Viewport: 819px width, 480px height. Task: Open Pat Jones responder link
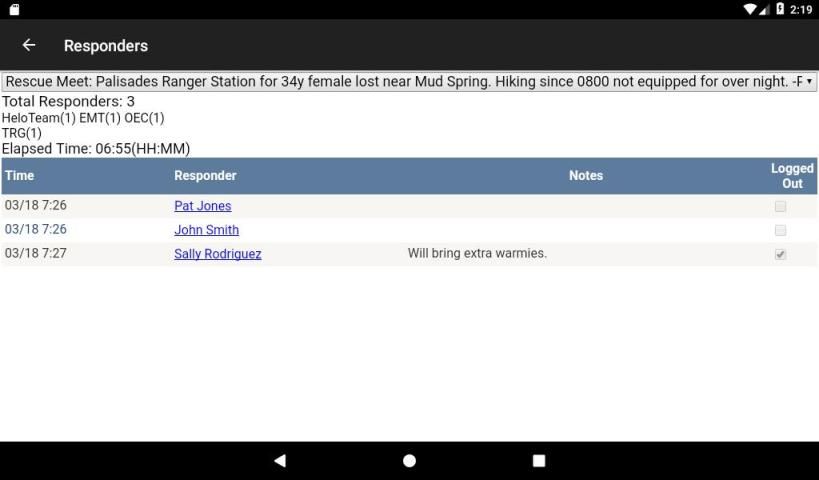tap(202, 206)
